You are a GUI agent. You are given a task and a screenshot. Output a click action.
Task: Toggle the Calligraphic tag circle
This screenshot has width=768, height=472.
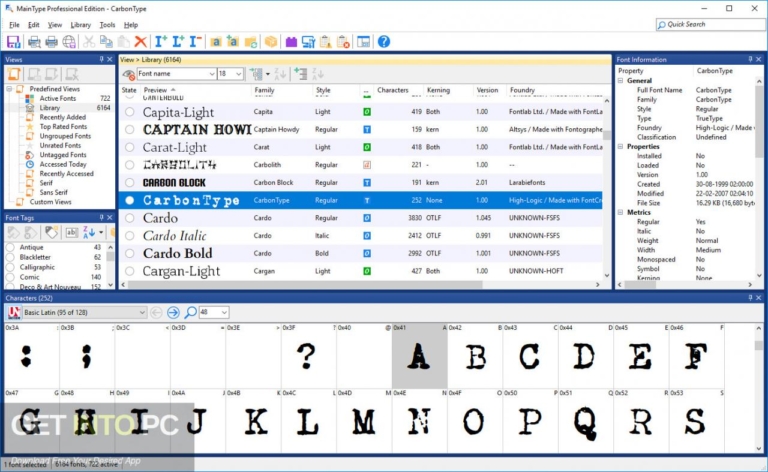(x=10, y=267)
